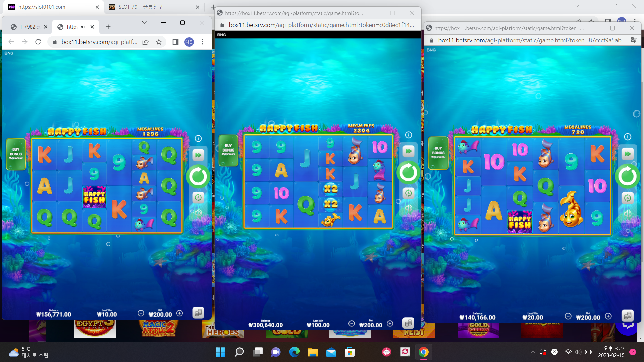Reload the page in the left window

38,42
